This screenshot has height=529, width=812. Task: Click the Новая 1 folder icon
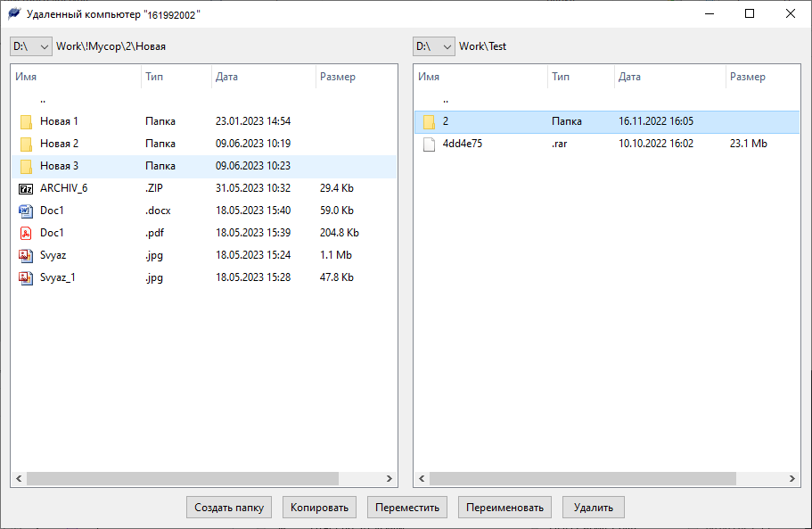(26, 121)
